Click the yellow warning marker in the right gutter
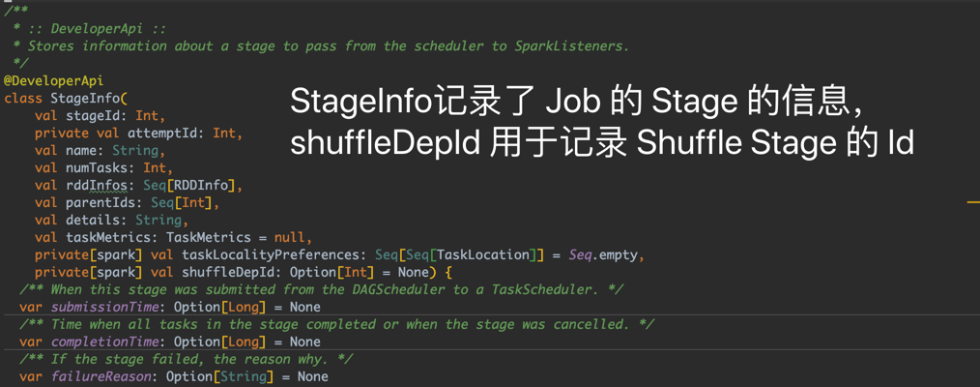The width and height of the screenshot is (980, 387). (x=972, y=202)
